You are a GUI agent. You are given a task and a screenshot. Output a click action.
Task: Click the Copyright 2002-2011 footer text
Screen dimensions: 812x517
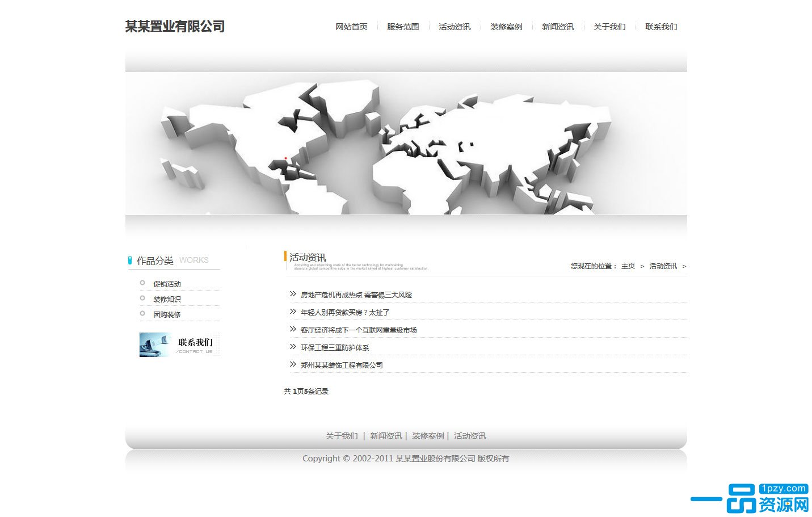[406, 459]
